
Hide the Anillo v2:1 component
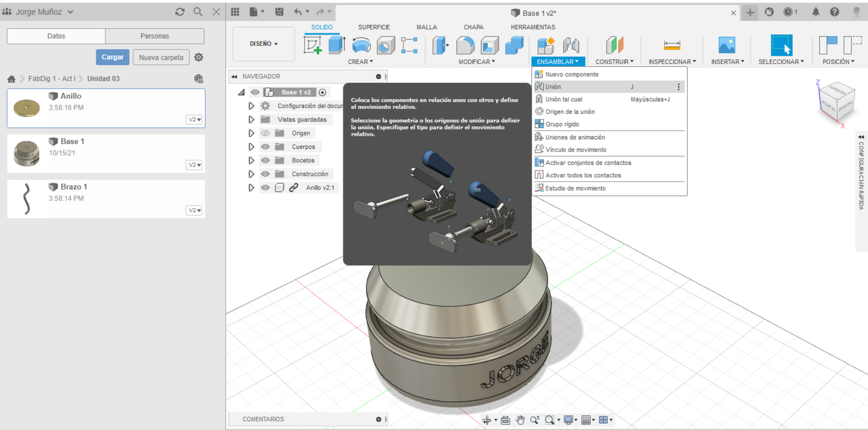(x=265, y=188)
